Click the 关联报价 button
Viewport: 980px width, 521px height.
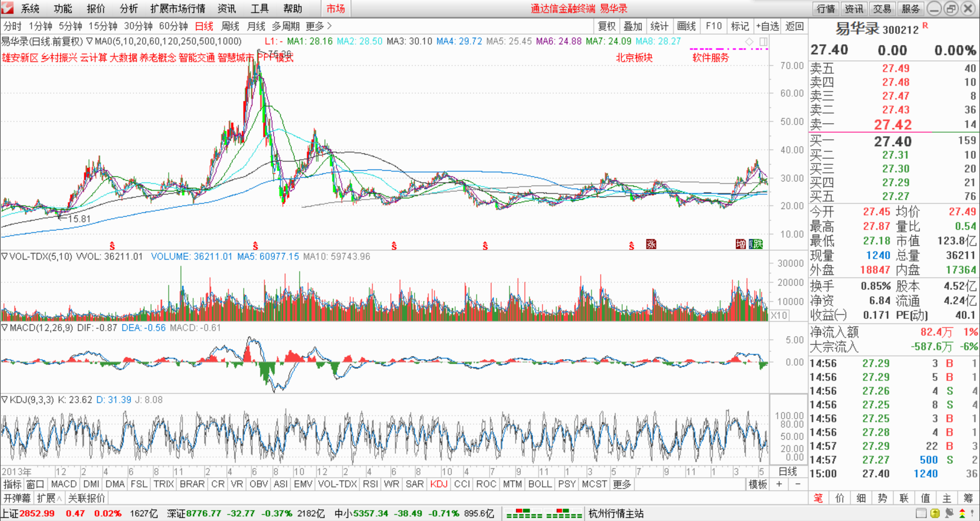coord(86,498)
